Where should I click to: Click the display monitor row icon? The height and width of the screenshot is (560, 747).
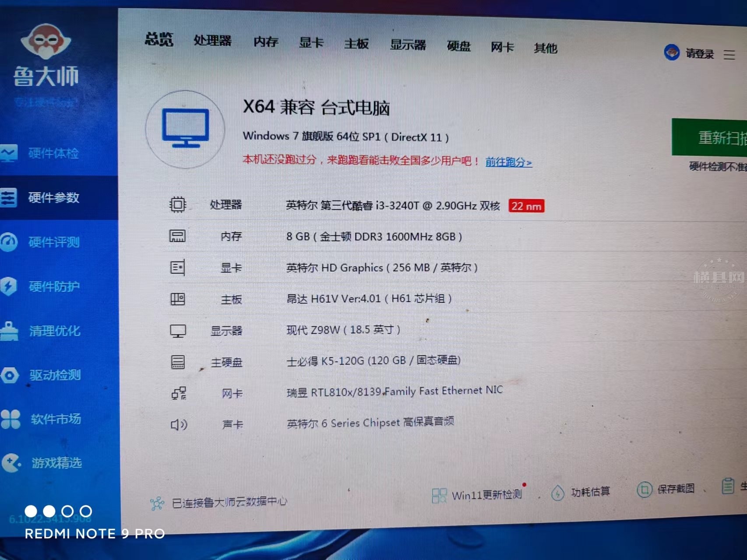tap(178, 331)
